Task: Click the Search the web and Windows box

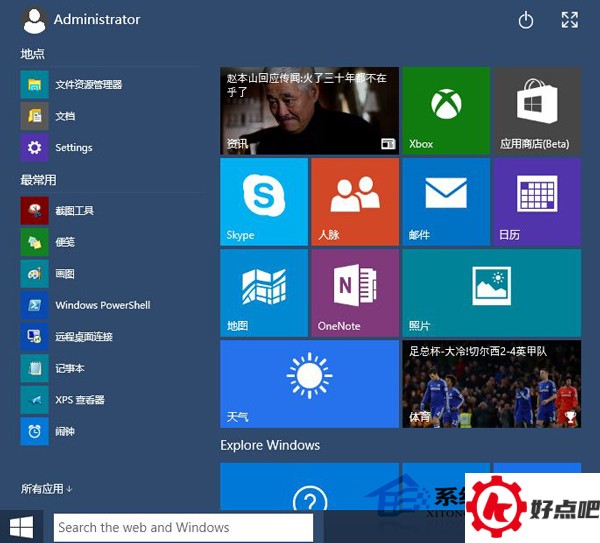Action: pyautogui.click(x=183, y=527)
